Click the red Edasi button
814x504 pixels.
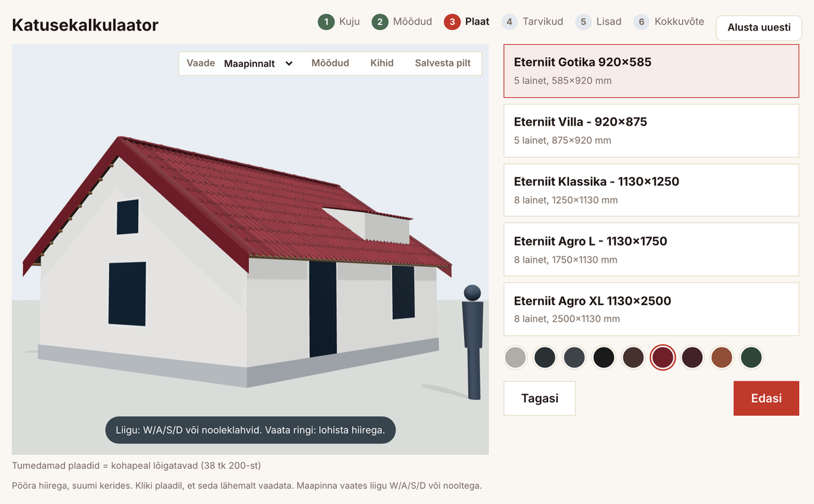click(767, 398)
